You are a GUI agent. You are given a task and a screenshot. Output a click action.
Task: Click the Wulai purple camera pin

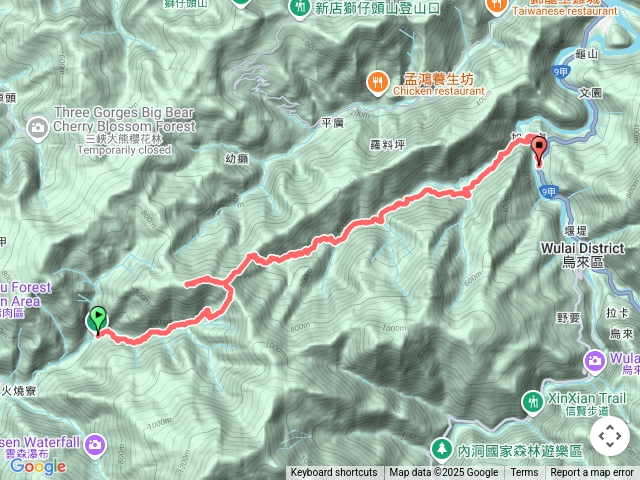(594, 362)
